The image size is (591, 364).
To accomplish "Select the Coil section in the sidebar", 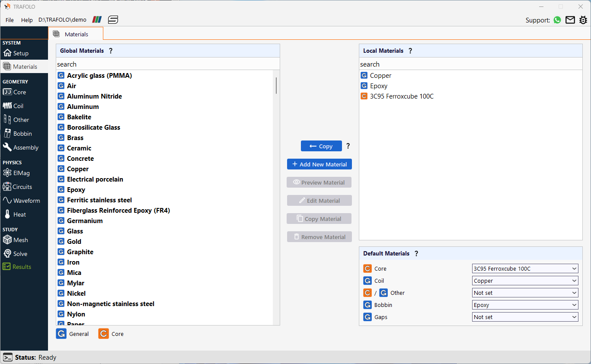I will [18, 105].
